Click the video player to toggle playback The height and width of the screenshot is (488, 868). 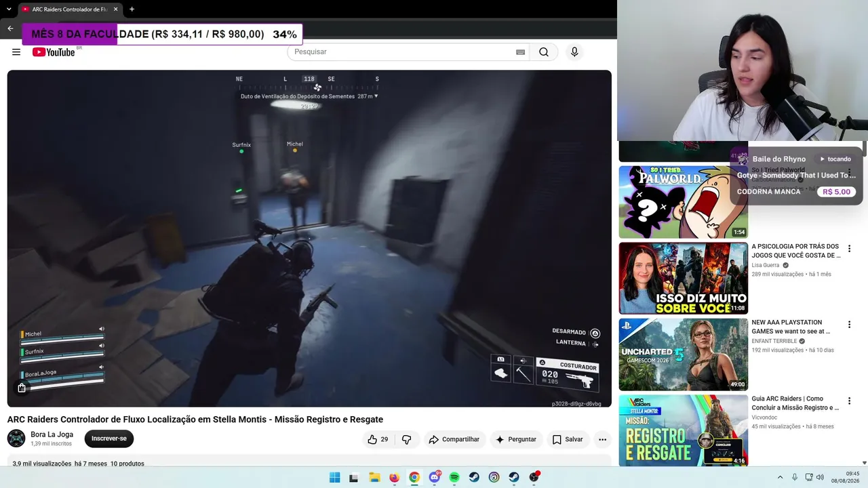(x=309, y=239)
